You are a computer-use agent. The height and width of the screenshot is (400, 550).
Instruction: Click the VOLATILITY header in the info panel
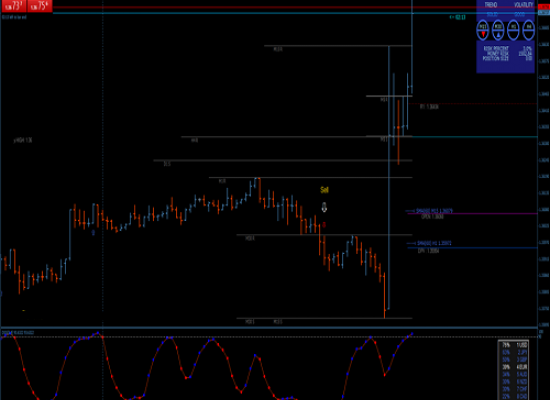(523, 5)
